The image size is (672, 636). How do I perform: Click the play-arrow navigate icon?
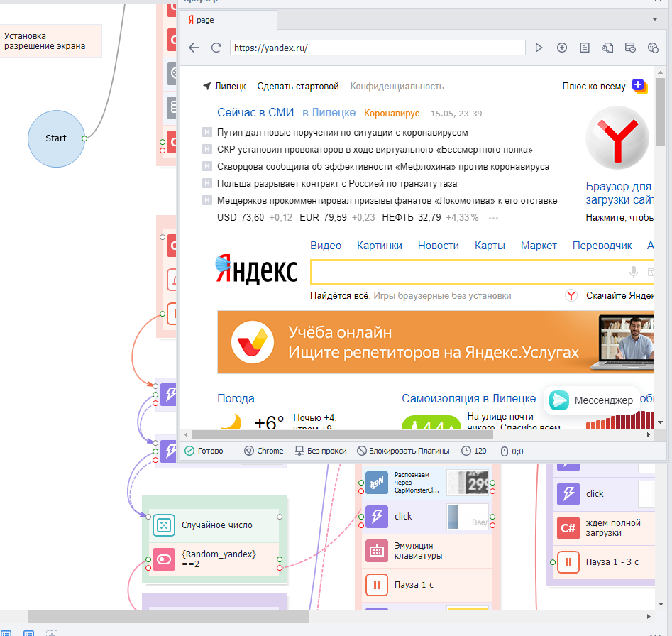click(x=539, y=48)
